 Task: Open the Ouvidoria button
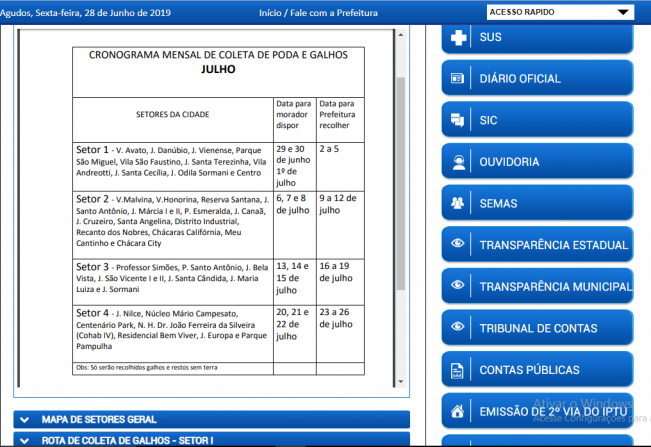coord(537,162)
